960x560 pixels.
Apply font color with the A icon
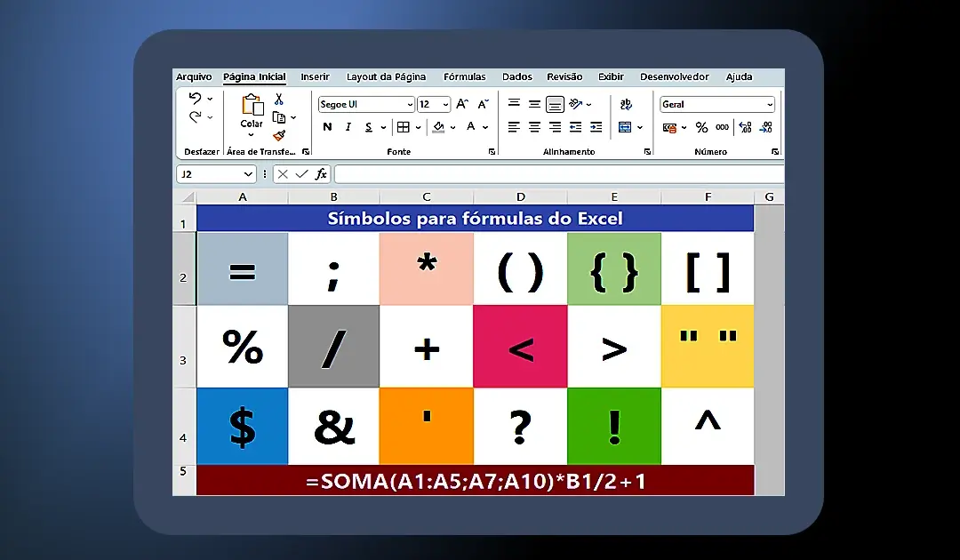pos(471,127)
